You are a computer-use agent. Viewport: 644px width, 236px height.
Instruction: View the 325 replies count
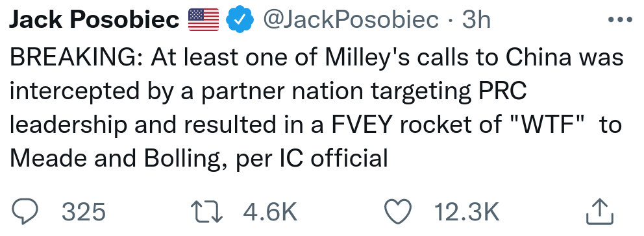[x=84, y=213]
